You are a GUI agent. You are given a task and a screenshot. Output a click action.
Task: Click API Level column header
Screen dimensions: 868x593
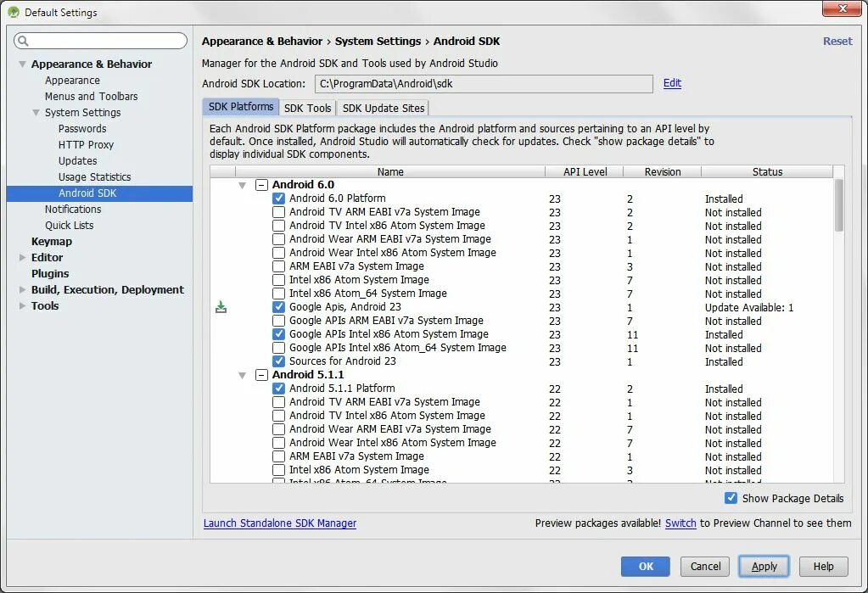coord(585,171)
